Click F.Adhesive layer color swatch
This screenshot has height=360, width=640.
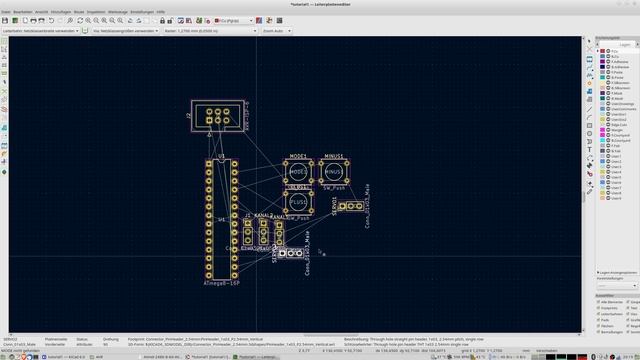(x=602, y=62)
